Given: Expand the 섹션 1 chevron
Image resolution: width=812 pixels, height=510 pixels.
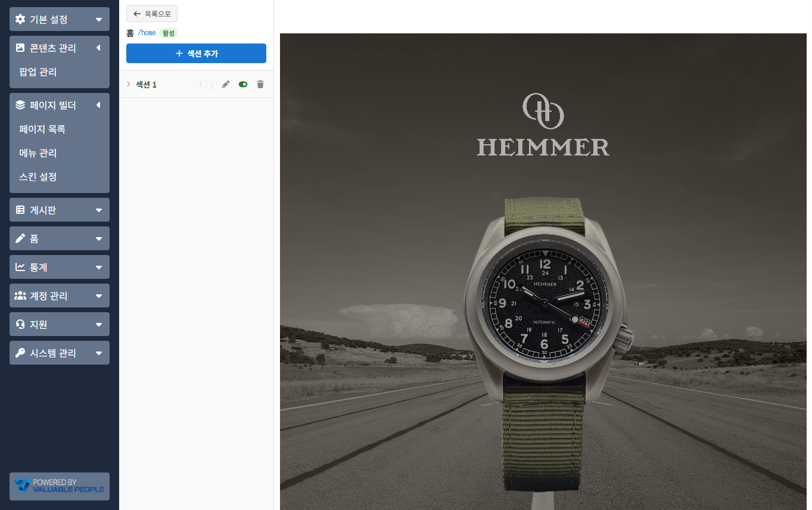Looking at the screenshot, I should coord(128,85).
